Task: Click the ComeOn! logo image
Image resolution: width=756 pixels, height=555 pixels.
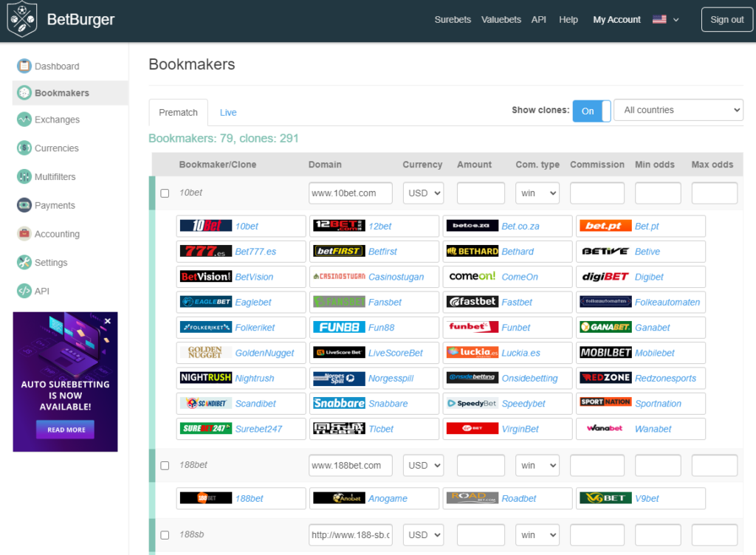Action: (472, 277)
